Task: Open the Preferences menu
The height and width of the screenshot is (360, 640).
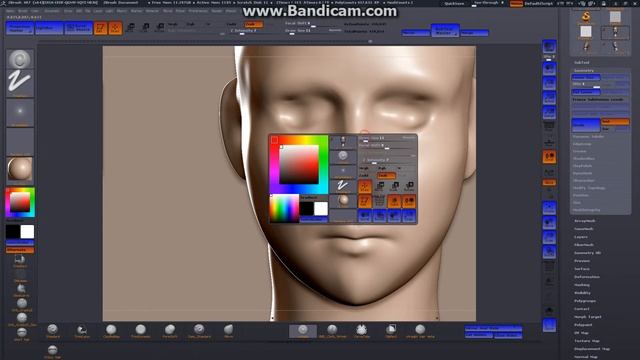Action: coord(198,11)
